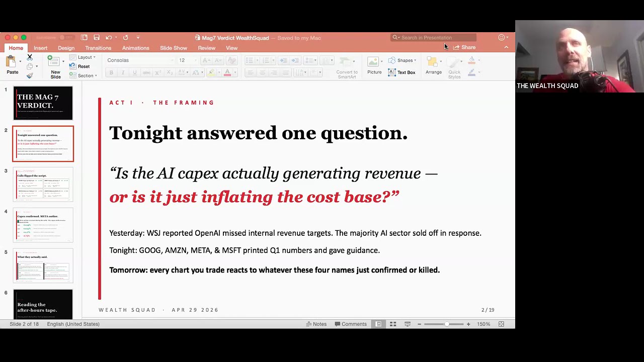Click the zoom in plus icon
Viewport: 644px width, 362px height.
[468, 324]
